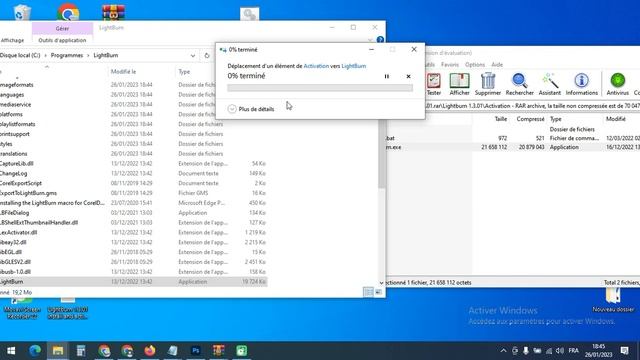Click the LightBurn destination link

point(353,66)
